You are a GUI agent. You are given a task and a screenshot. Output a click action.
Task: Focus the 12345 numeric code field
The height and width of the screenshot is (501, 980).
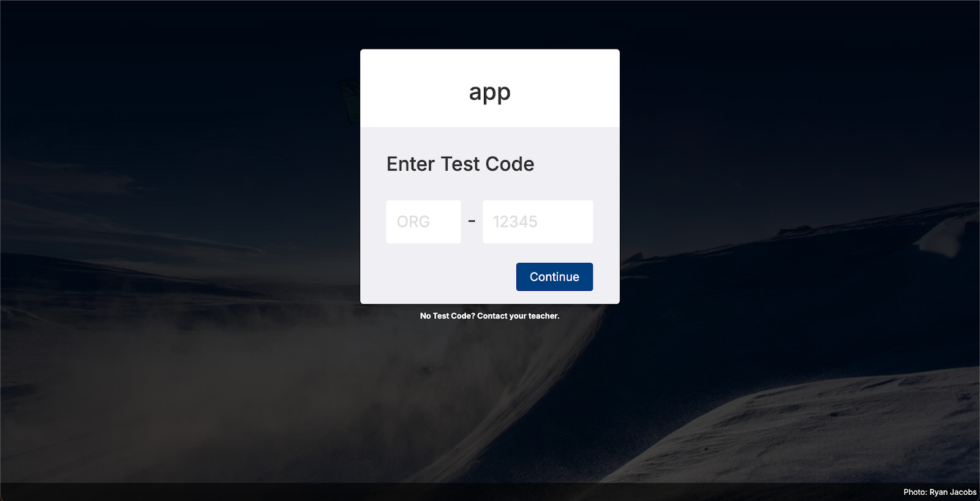[x=538, y=222]
